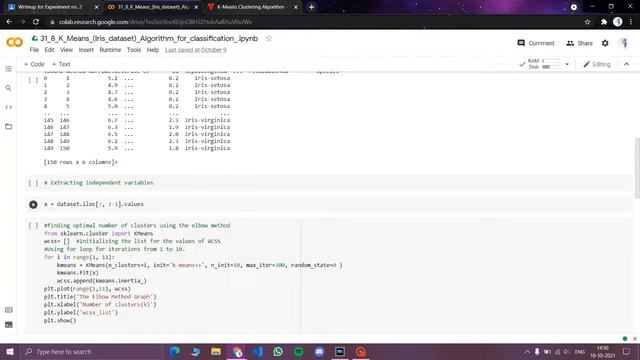Open a new browser tab
The height and width of the screenshot is (360, 640).
[x=311, y=7]
